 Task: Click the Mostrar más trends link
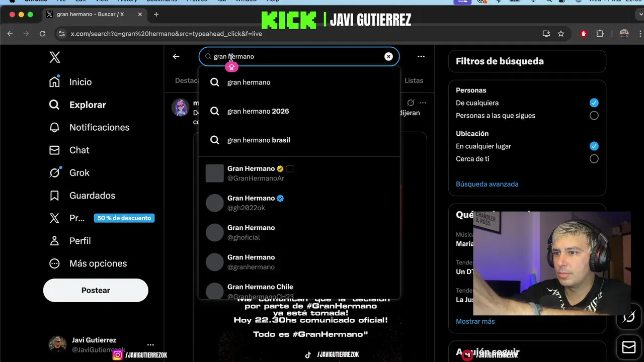[x=475, y=321]
